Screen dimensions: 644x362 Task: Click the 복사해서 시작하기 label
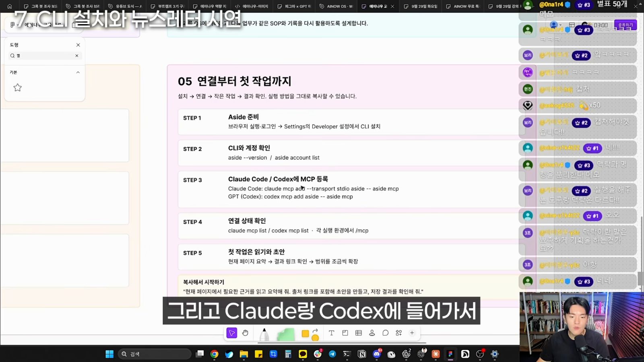tap(204, 282)
